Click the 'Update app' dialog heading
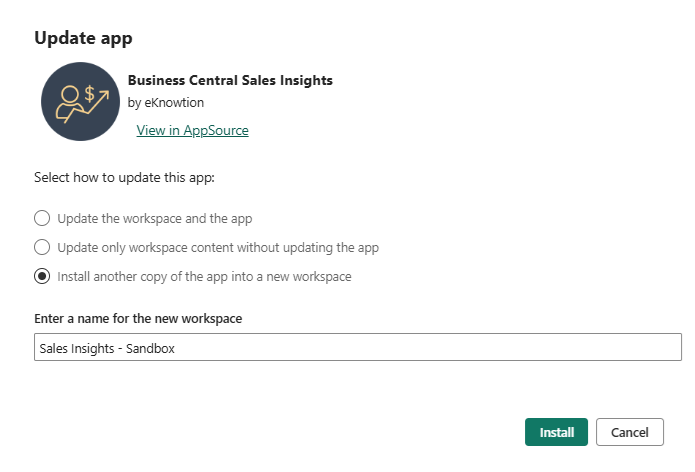This screenshot has width=695, height=472. coord(84,38)
